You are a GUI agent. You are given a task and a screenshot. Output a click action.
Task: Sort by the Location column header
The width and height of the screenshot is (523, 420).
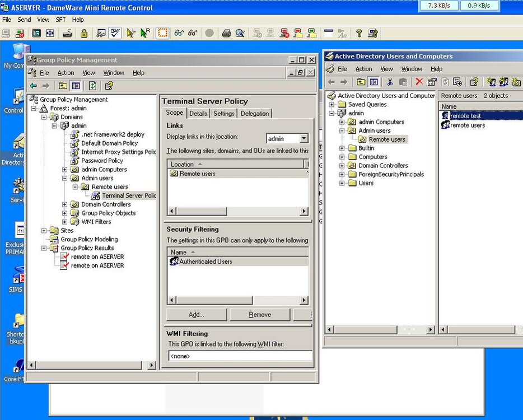pyautogui.click(x=236, y=164)
